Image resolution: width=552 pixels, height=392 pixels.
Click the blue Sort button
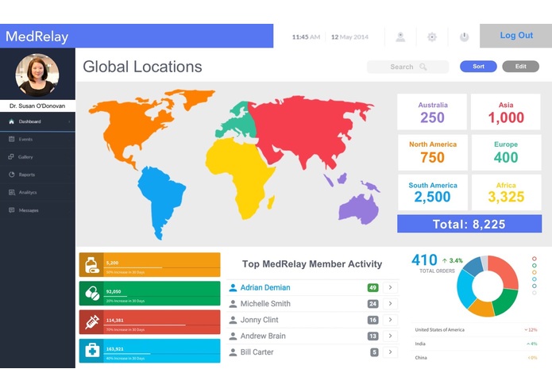click(x=478, y=67)
